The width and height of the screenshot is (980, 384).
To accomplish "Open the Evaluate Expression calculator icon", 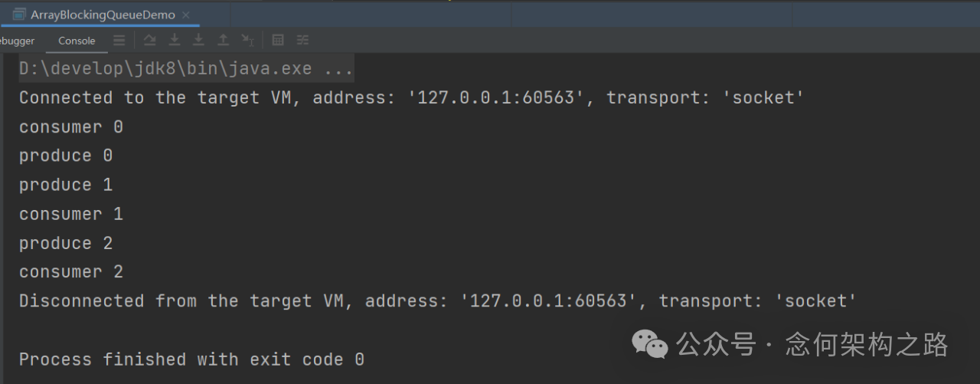I will (279, 41).
